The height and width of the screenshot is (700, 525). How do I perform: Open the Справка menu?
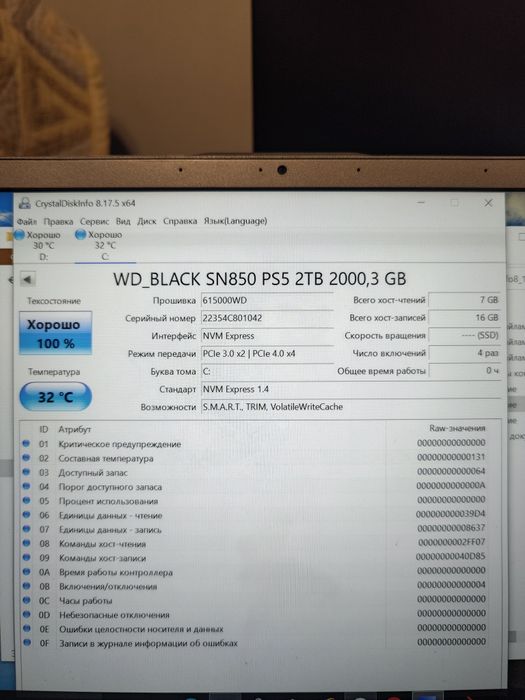(x=179, y=221)
